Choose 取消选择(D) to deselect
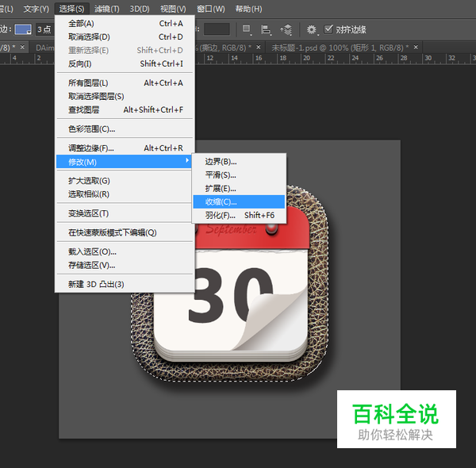Image resolution: width=476 pixels, height=468 pixels. pos(125,36)
